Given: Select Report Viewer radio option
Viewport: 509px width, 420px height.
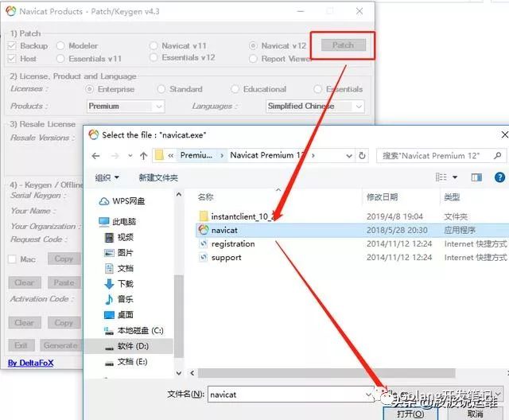Looking at the screenshot, I should pyautogui.click(x=253, y=59).
